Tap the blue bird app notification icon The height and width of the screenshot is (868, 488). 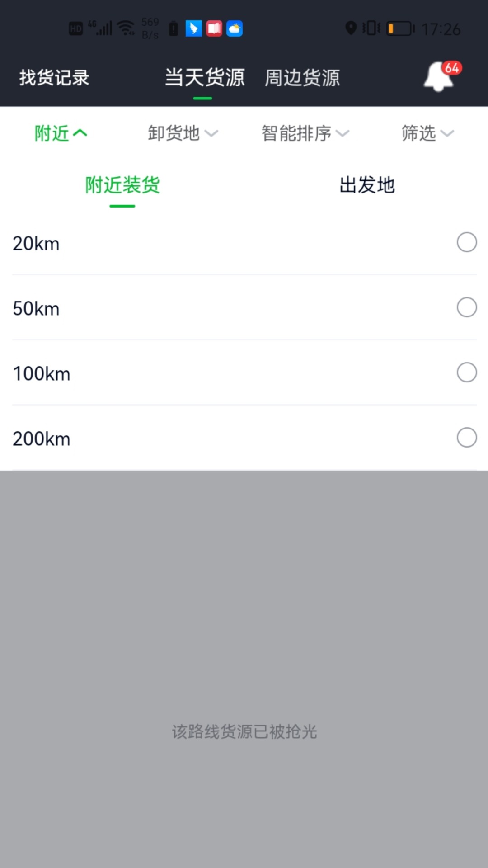[193, 28]
